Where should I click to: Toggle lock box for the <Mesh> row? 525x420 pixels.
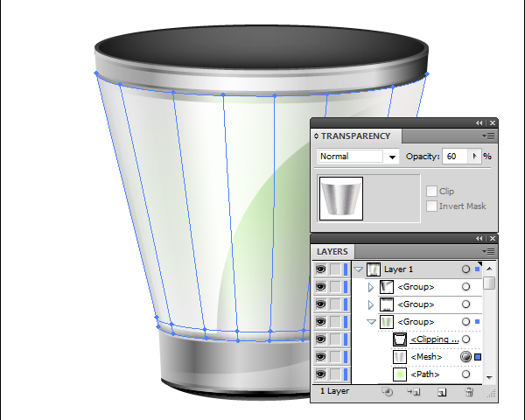click(x=335, y=357)
